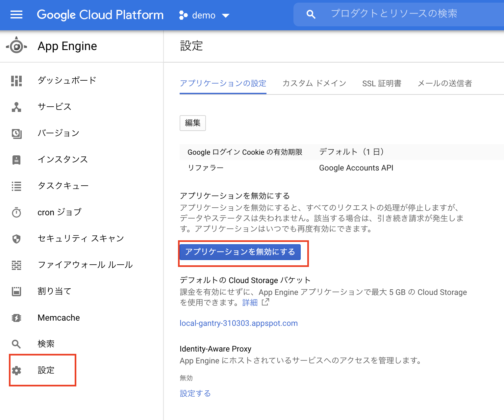
Task: Click the デフォルトの Cloud Storage バケット heading
Action: [245, 280]
